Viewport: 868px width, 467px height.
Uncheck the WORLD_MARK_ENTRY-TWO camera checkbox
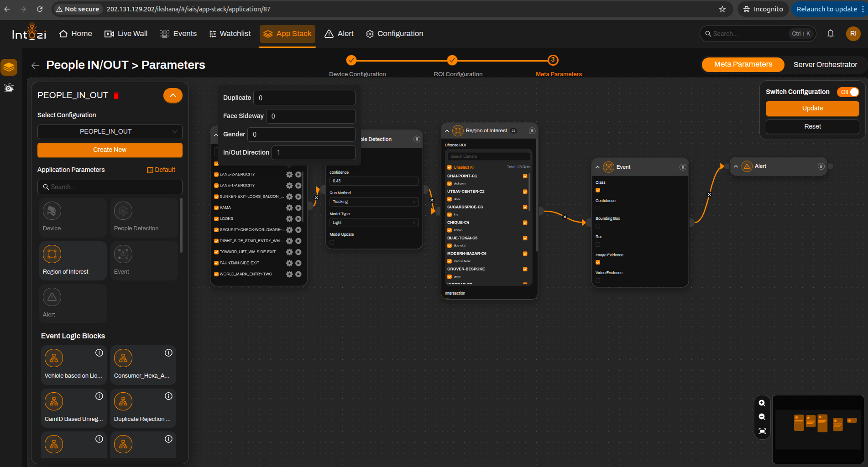tap(216, 274)
